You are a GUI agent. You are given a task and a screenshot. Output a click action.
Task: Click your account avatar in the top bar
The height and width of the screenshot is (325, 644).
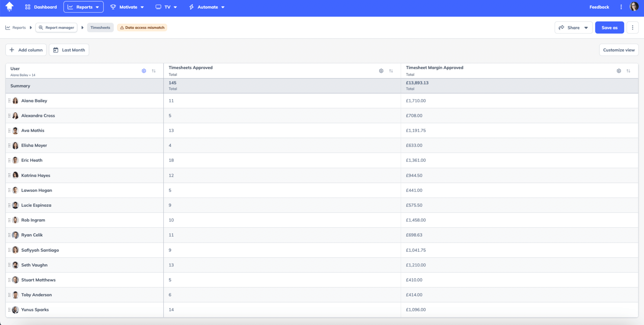point(634,7)
